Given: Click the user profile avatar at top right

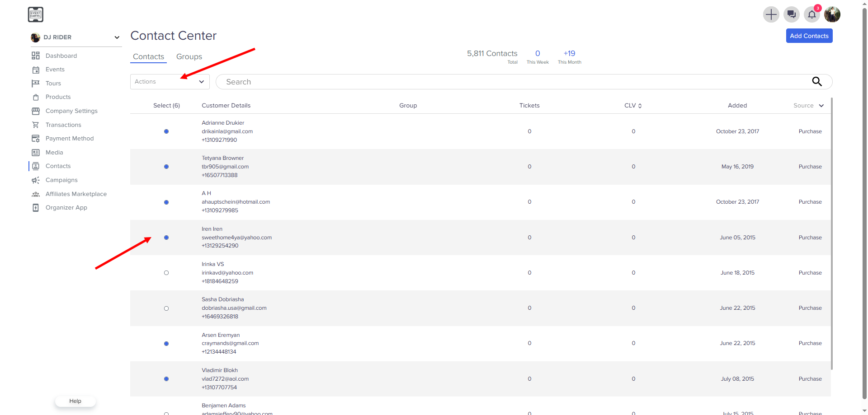Looking at the screenshot, I should 832,14.
